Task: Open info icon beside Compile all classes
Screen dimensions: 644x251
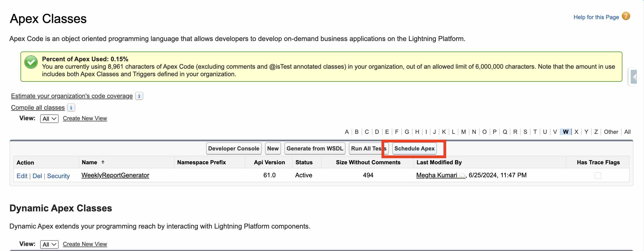Action: pyautogui.click(x=71, y=107)
